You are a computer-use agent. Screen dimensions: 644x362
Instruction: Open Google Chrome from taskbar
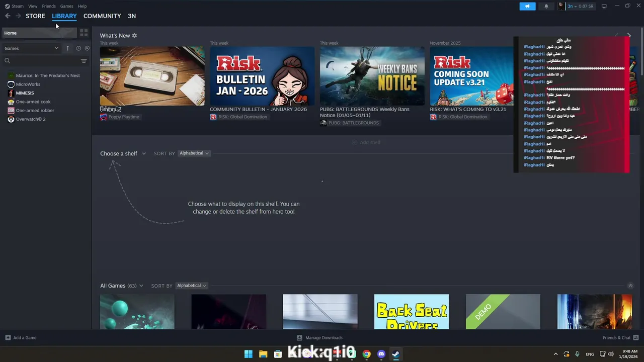point(367,354)
